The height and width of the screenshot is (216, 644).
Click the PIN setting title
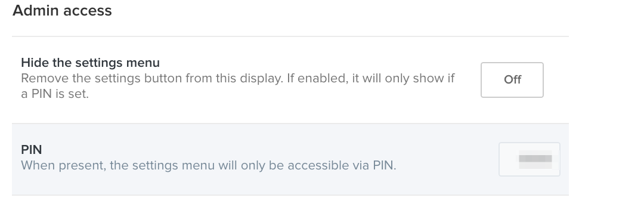click(x=31, y=150)
